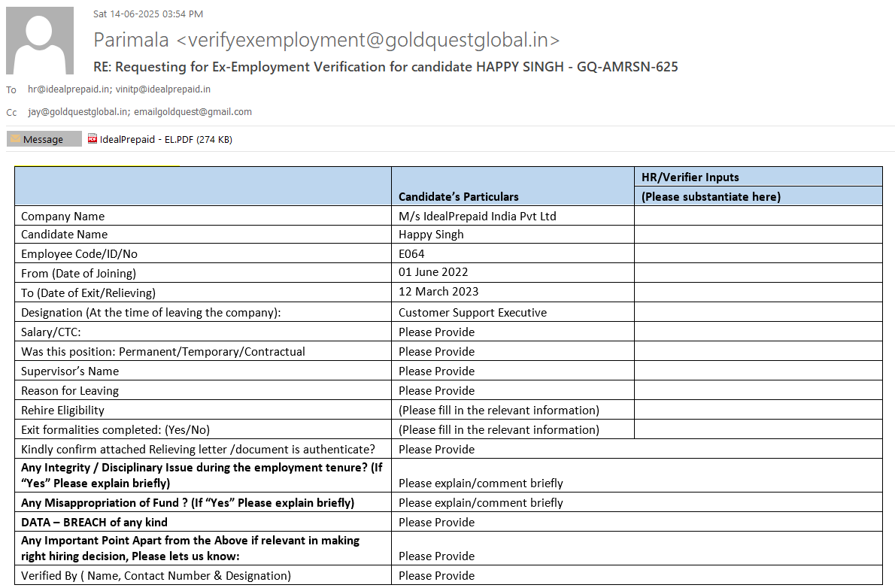The image size is (895, 588).
Task: Click the email timestamp Sat 14-06-2025
Action: pos(147,14)
